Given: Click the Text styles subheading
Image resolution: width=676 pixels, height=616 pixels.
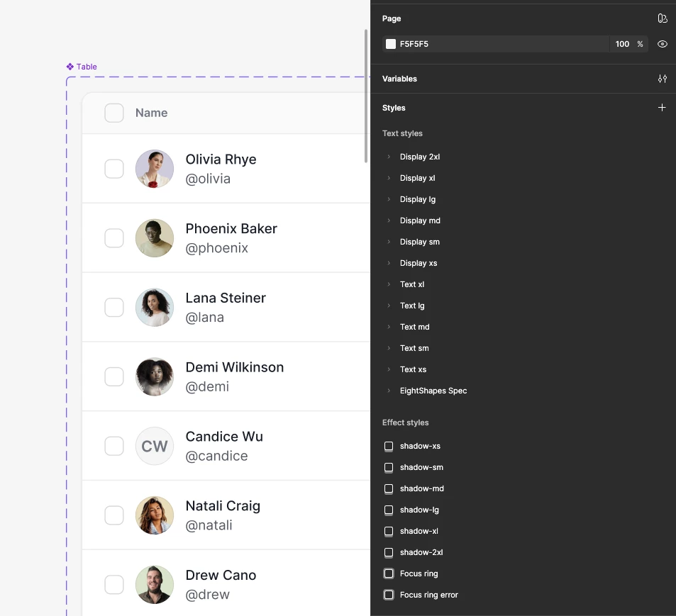Looking at the screenshot, I should [x=402, y=133].
